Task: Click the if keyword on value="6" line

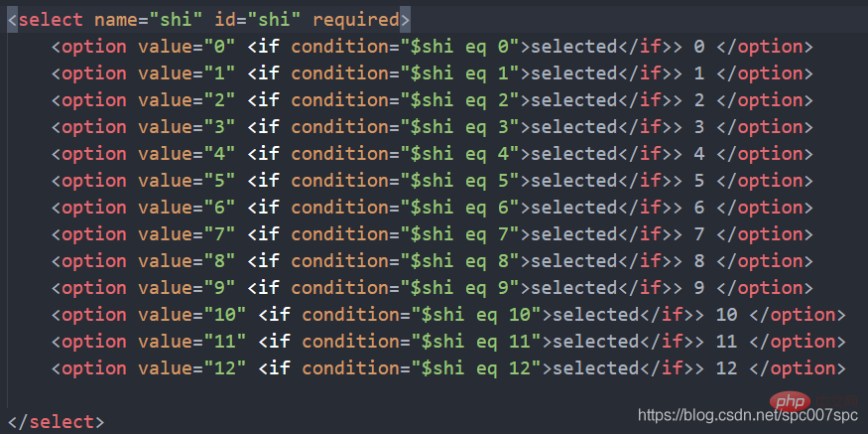Action: pyautogui.click(x=264, y=208)
